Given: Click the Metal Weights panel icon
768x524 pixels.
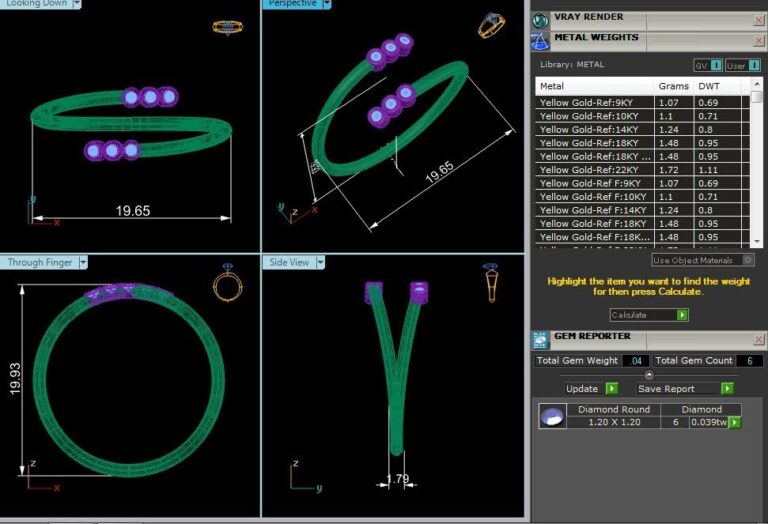Looking at the screenshot, I should (x=540, y=42).
